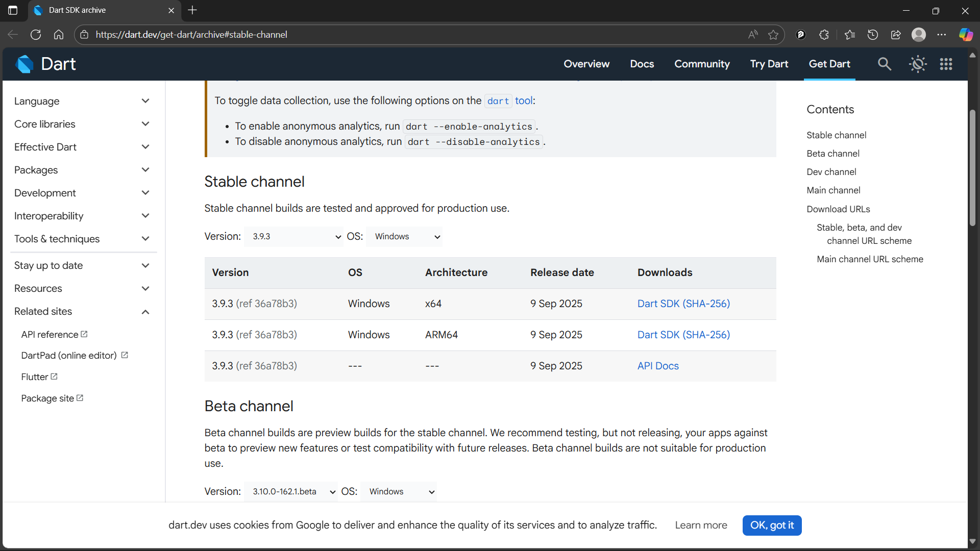980x551 pixels.
Task: Open Stable channel OS Windows dropdown
Action: click(405, 237)
